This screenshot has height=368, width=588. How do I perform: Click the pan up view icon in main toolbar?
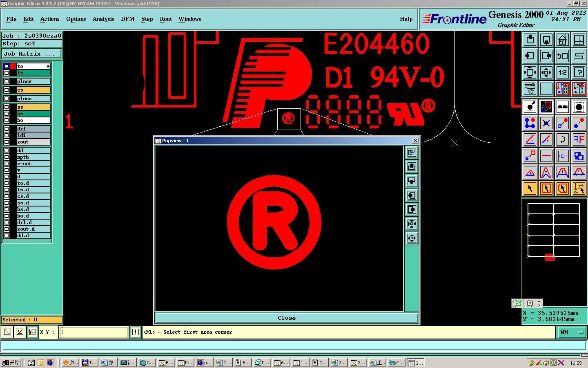pos(530,40)
